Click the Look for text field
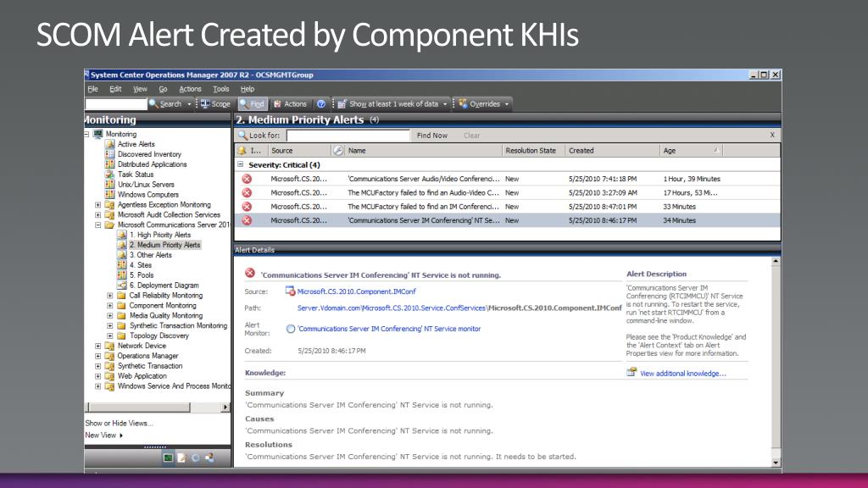The width and height of the screenshot is (868, 488). click(348, 136)
